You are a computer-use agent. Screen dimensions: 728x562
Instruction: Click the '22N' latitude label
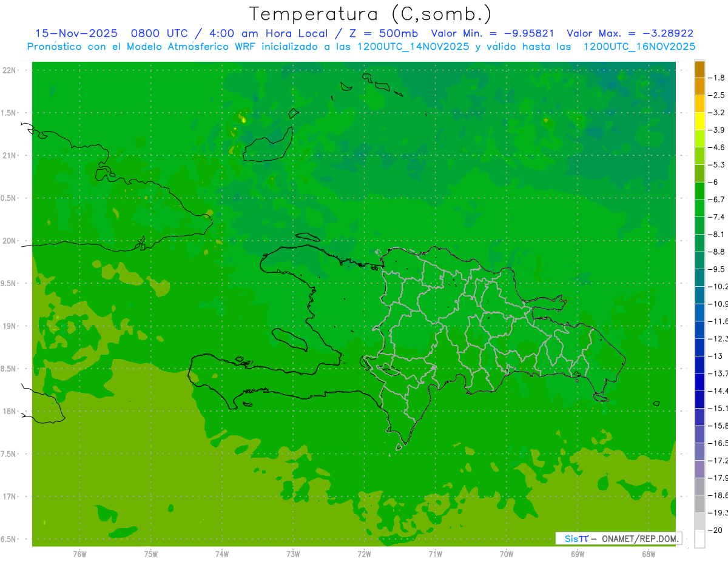click(x=9, y=70)
